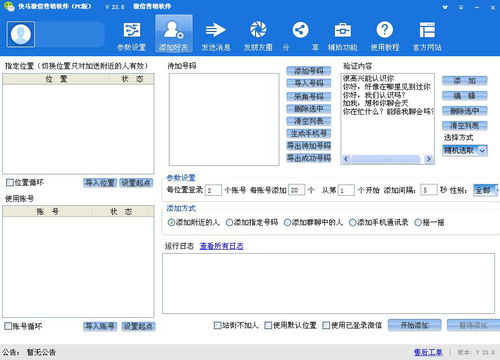Viewport: 500px width, 360px height.
Task: Click 账号 column header
Action: (x=47, y=211)
